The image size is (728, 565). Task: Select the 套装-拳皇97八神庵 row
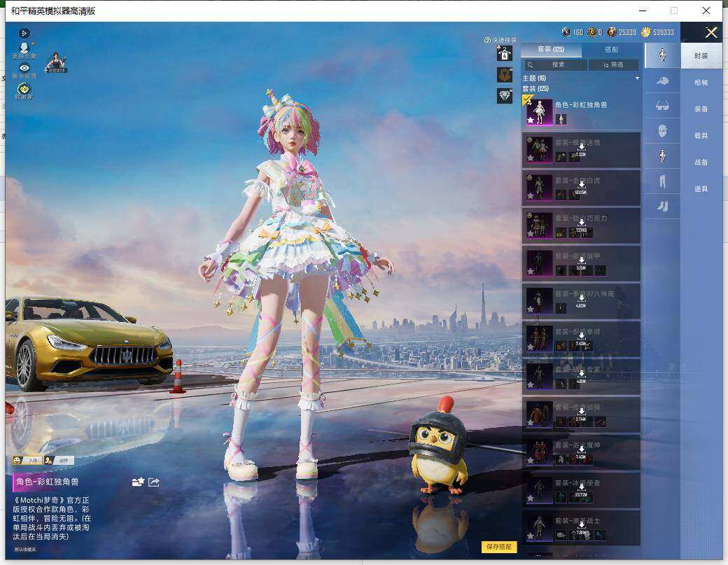[x=581, y=301]
